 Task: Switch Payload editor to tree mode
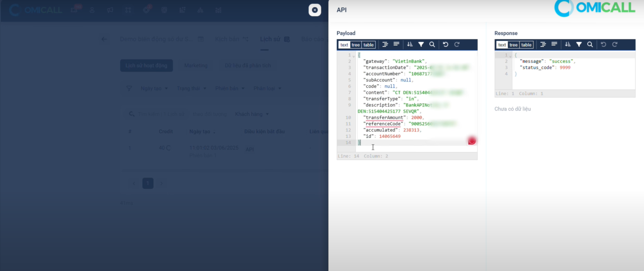point(356,45)
